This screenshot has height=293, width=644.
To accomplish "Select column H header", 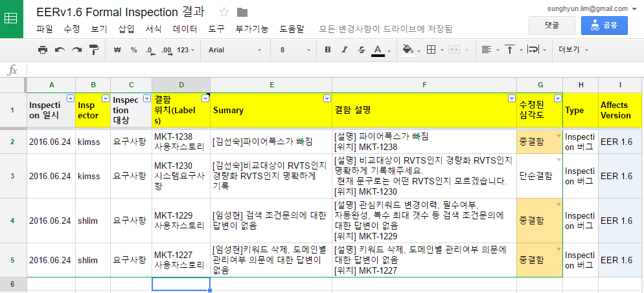I will pos(581,85).
